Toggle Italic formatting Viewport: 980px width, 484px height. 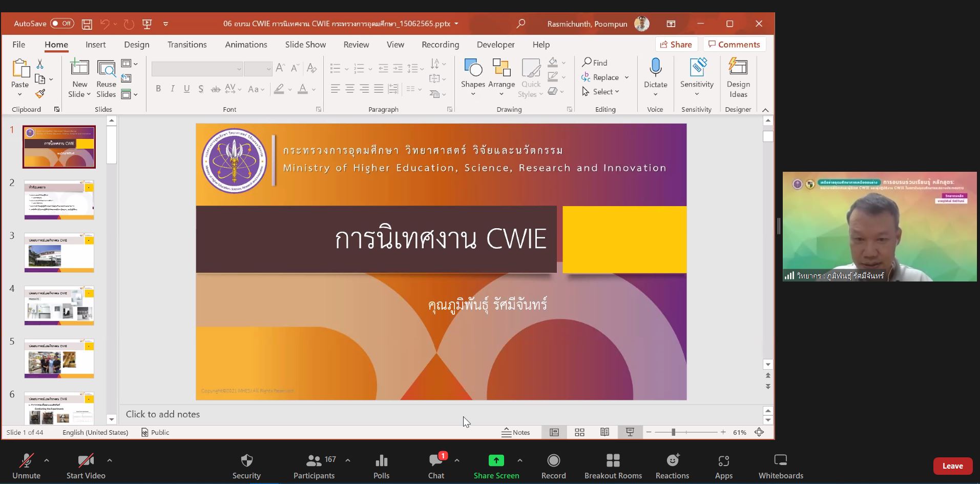(x=173, y=89)
